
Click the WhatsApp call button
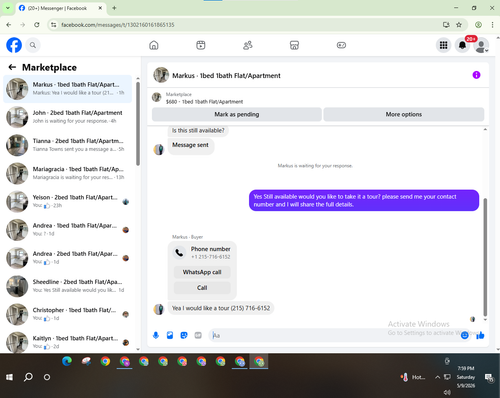pos(202,272)
